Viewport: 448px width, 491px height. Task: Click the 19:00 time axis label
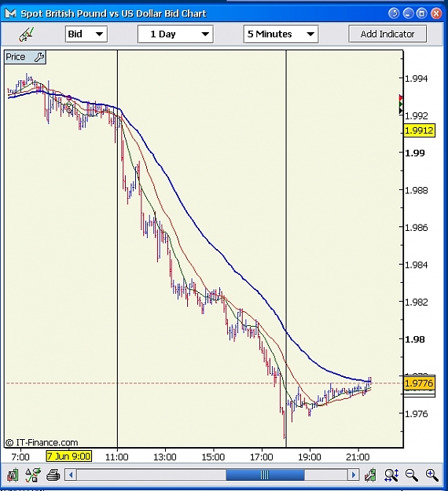[310, 457]
